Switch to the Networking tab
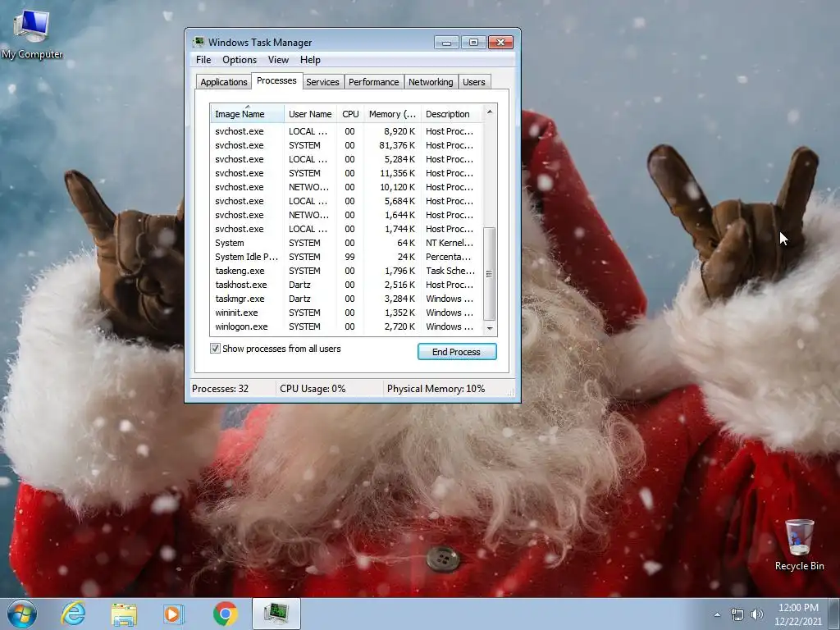 click(431, 82)
